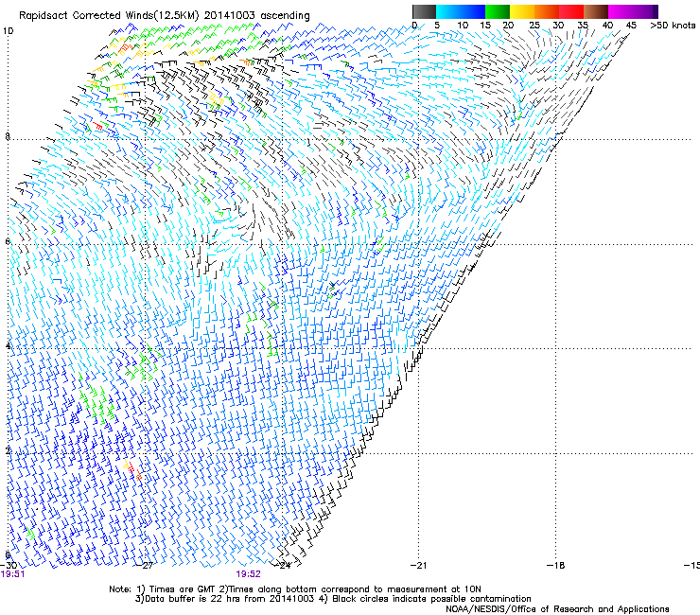Click the '-30' longitude axis label
Viewport: 700px width, 615px height.
tap(9, 566)
